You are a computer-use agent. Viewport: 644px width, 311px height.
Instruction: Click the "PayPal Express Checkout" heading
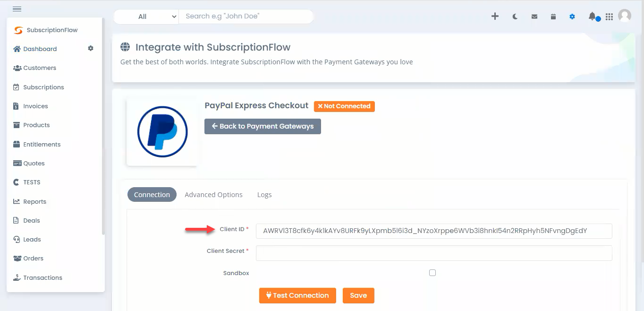click(256, 105)
